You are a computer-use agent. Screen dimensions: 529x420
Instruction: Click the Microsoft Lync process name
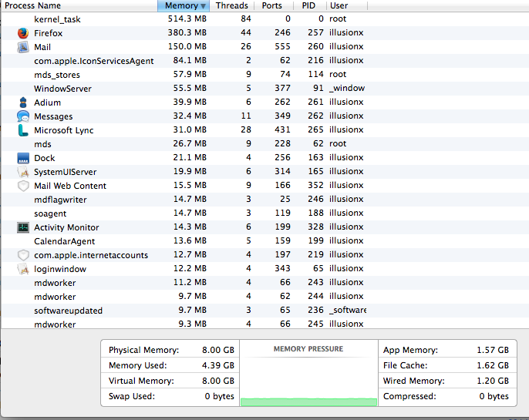[64, 130]
